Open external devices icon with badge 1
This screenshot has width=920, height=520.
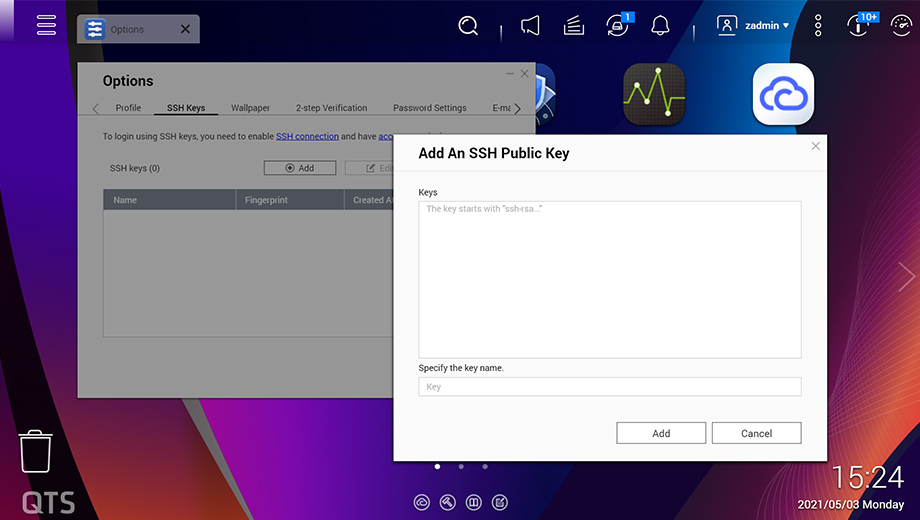pos(618,26)
